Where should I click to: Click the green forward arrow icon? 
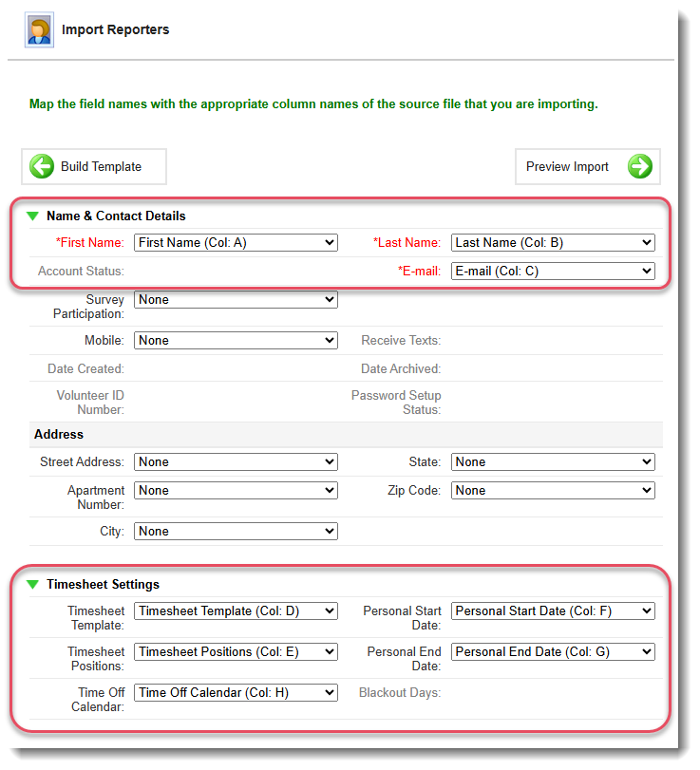click(640, 166)
